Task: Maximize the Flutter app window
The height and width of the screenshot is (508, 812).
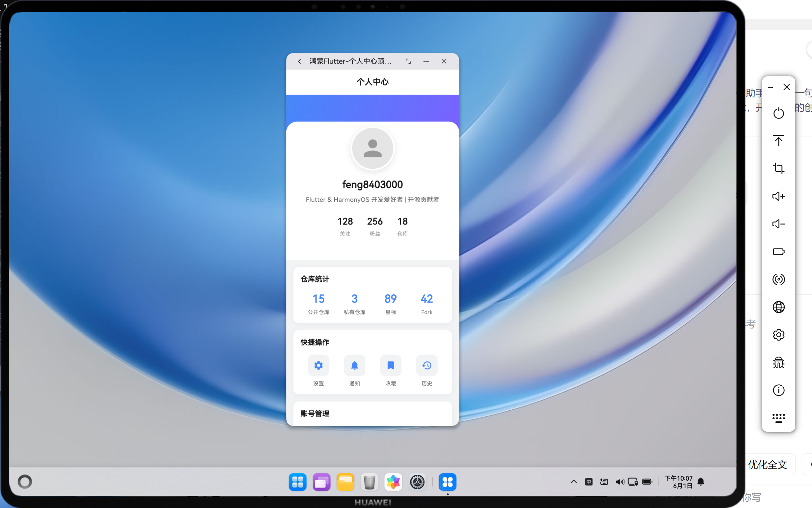Action: pos(408,61)
